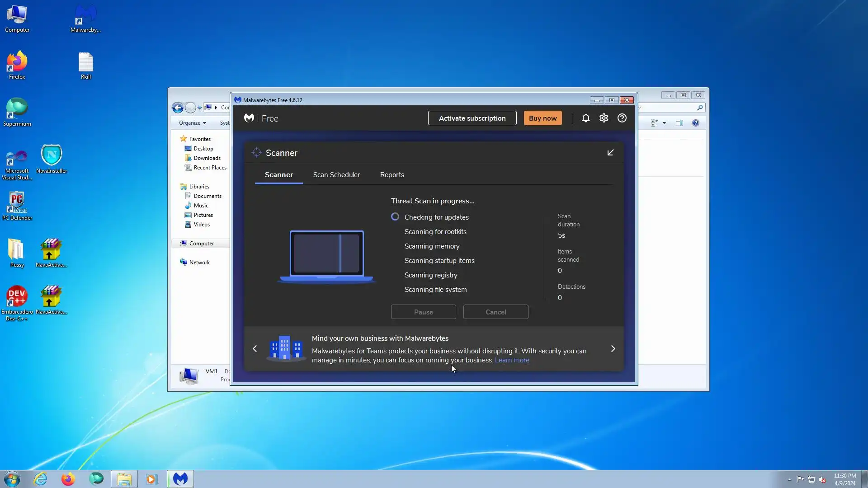Viewport: 868px width, 488px height.
Task: Show next promotional banner
Action: [613, 349]
